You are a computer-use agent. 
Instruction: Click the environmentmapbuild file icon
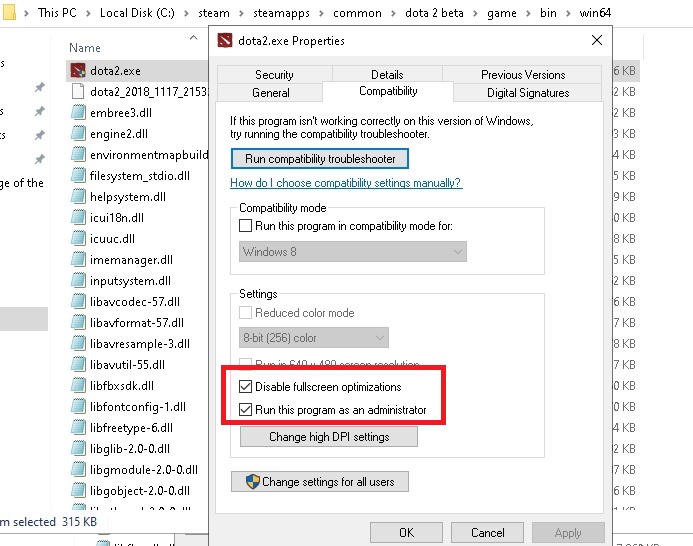coord(78,154)
